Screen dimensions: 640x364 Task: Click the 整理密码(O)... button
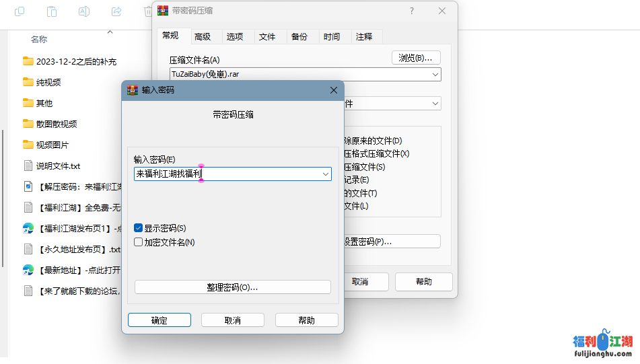232,287
